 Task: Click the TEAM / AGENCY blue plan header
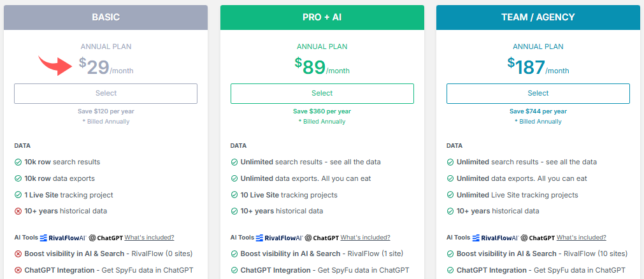coord(538,17)
